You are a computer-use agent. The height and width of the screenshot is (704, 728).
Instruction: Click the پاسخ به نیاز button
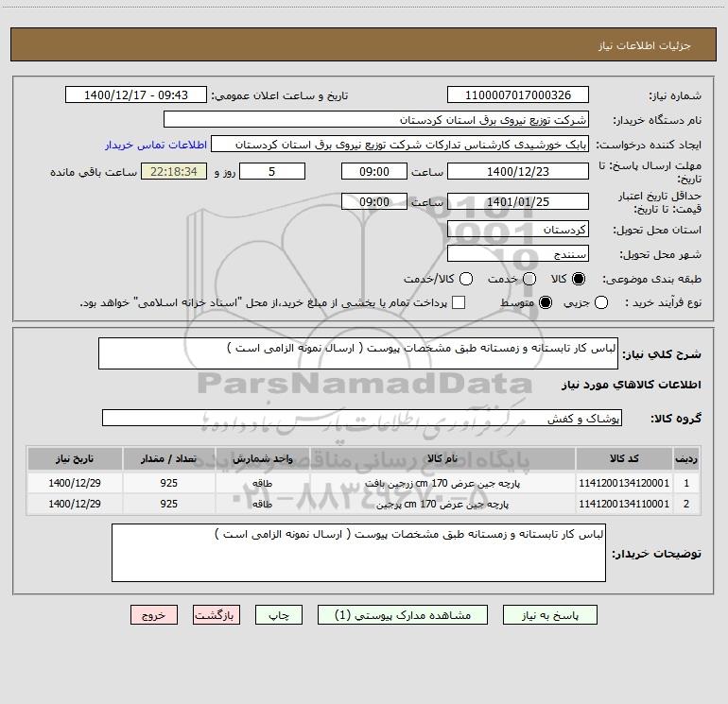pos(549,615)
